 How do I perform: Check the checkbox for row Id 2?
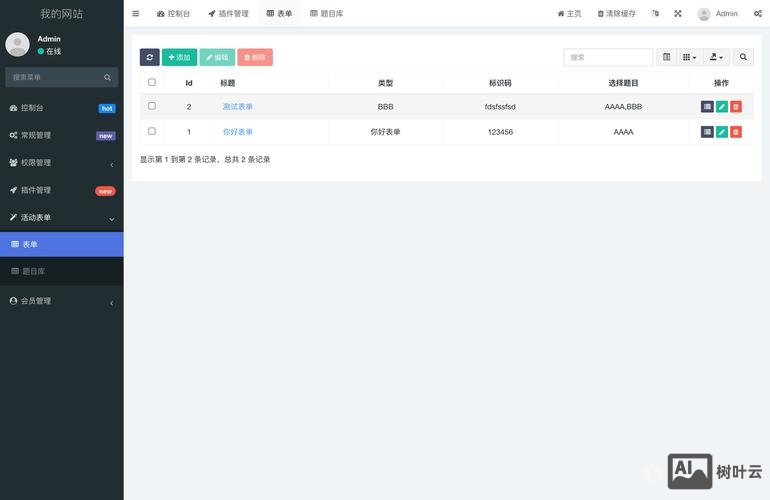pyautogui.click(x=152, y=106)
